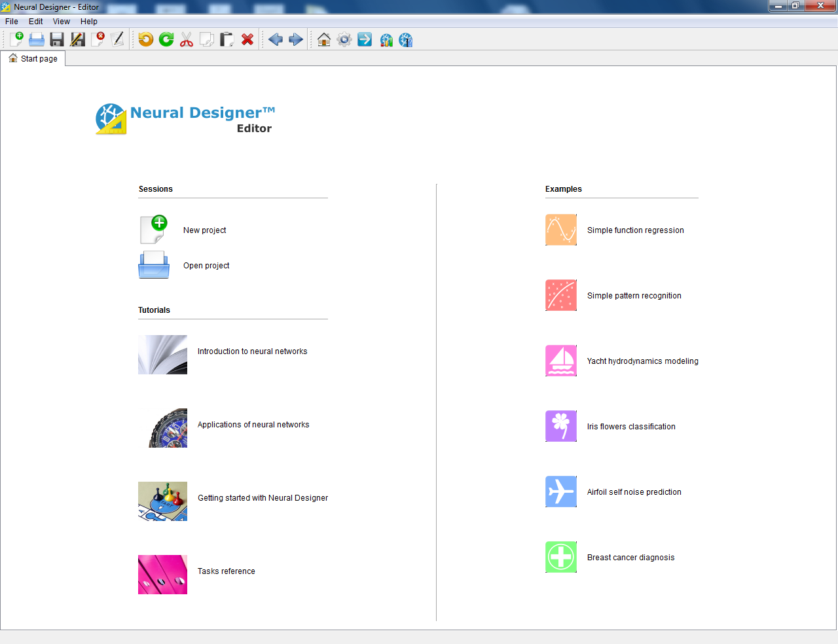Open the Tasks reference link
The width and height of the screenshot is (838, 644).
click(x=227, y=571)
